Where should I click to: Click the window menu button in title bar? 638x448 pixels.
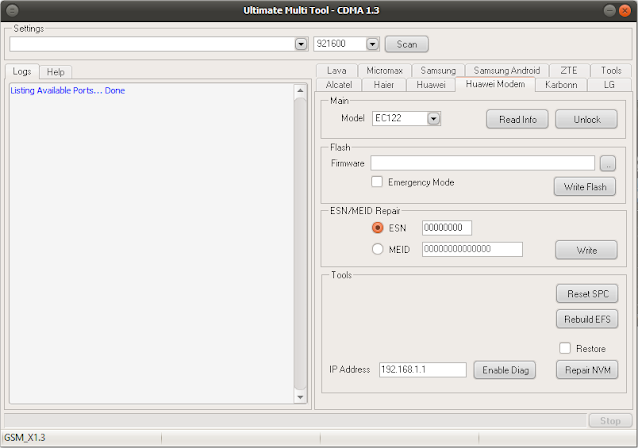pos(12,10)
